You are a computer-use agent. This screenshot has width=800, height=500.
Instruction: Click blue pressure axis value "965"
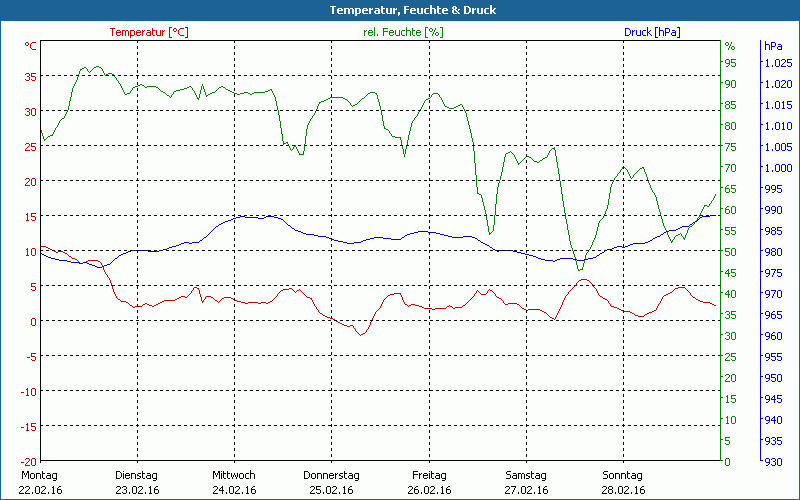pyautogui.click(x=773, y=315)
